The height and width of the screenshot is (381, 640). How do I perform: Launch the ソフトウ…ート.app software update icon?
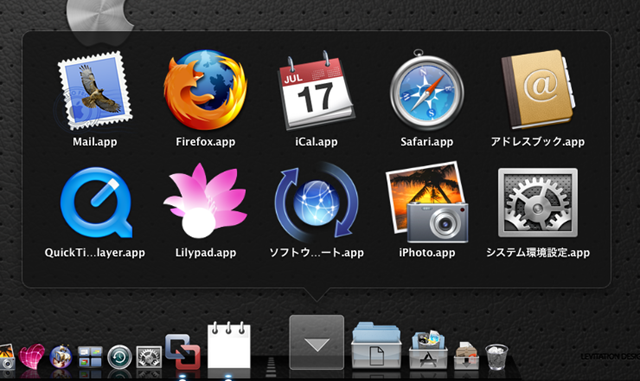click(316, 202)
